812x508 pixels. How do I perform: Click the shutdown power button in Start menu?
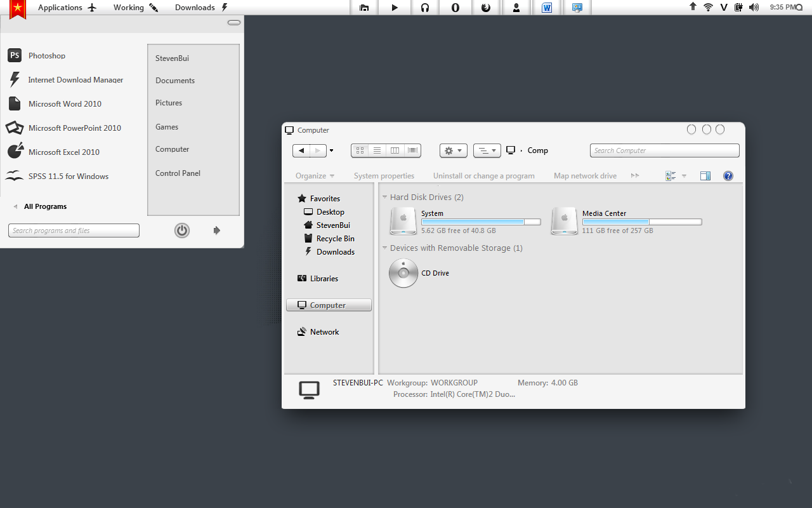182,231
